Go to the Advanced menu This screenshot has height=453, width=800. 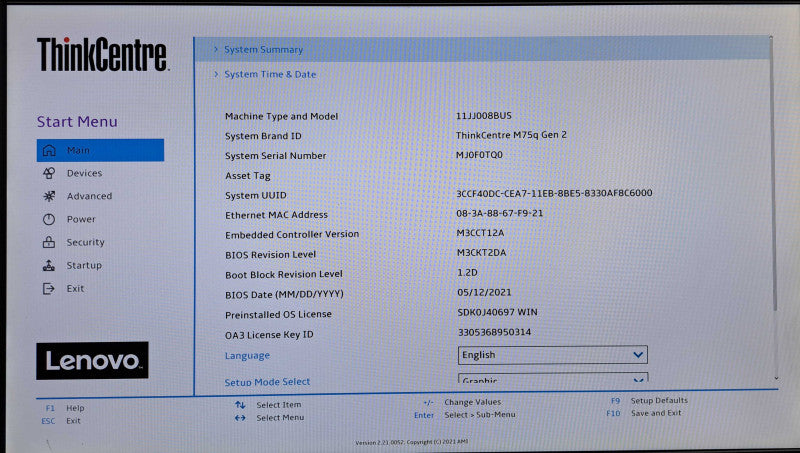click(x=89, y=196)
